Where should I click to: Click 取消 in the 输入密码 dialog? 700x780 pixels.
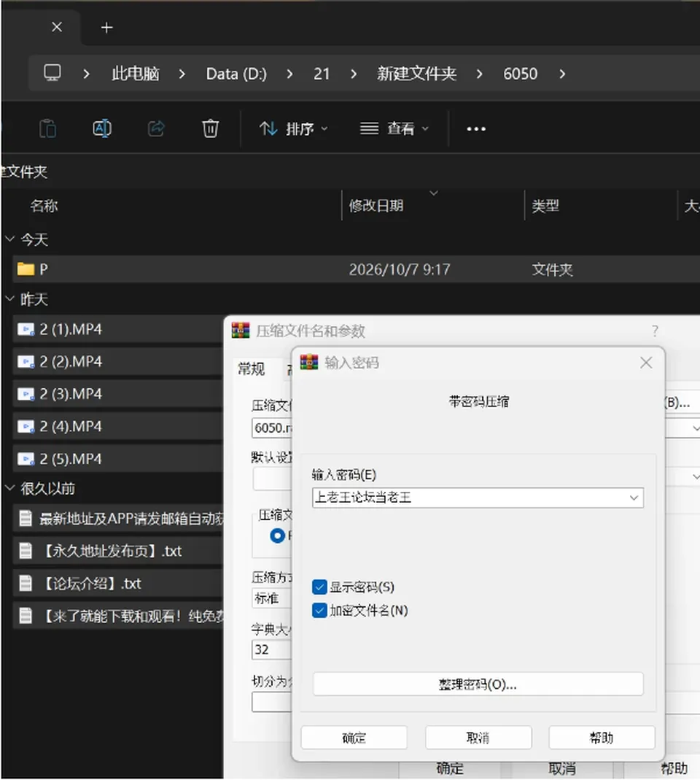[x=478, y=737]
